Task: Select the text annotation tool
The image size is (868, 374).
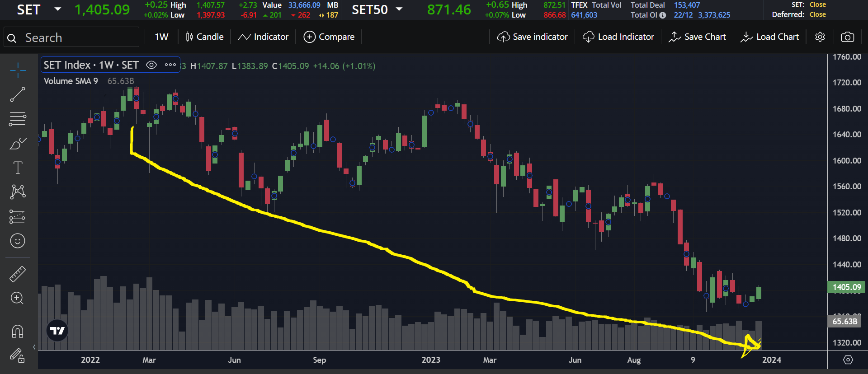Action: [x=18, y=168]
